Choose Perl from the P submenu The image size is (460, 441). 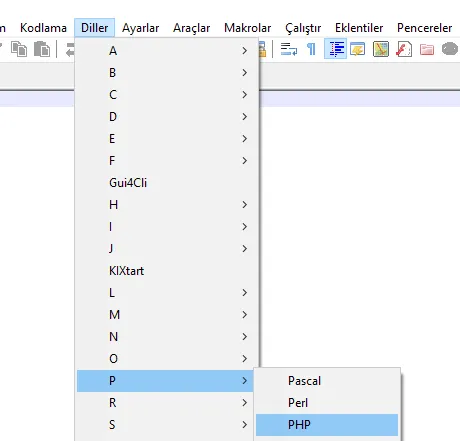click(x=327, y=403)
